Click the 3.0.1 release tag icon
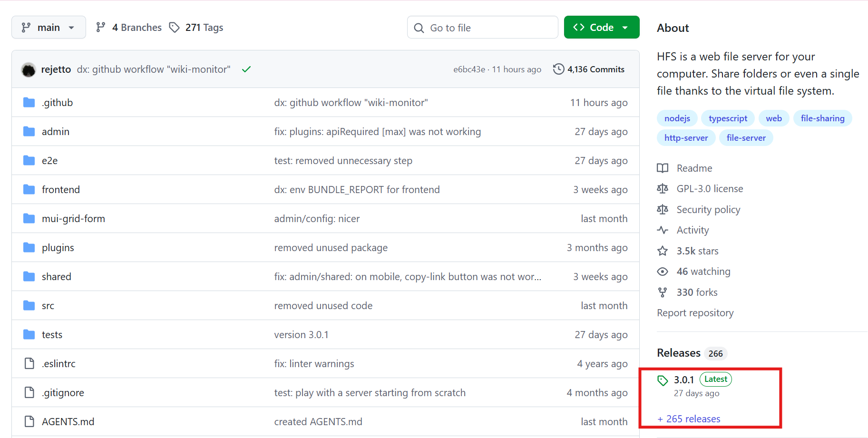 point(663,380)
